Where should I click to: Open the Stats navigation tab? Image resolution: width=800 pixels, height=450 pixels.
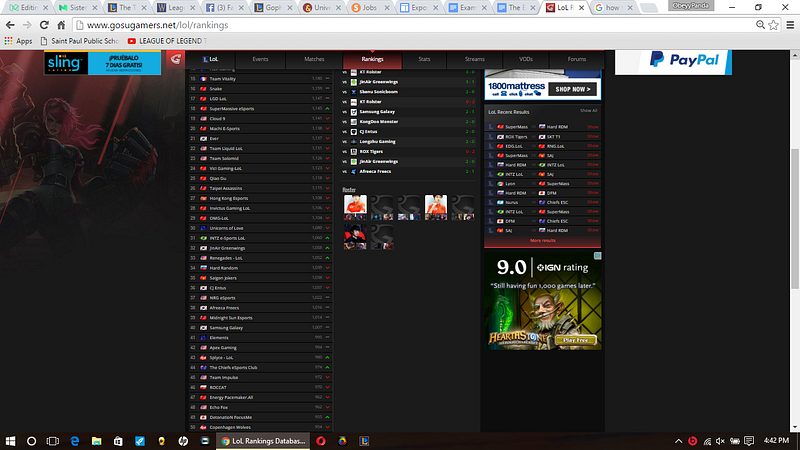click(x=424, y=59)
